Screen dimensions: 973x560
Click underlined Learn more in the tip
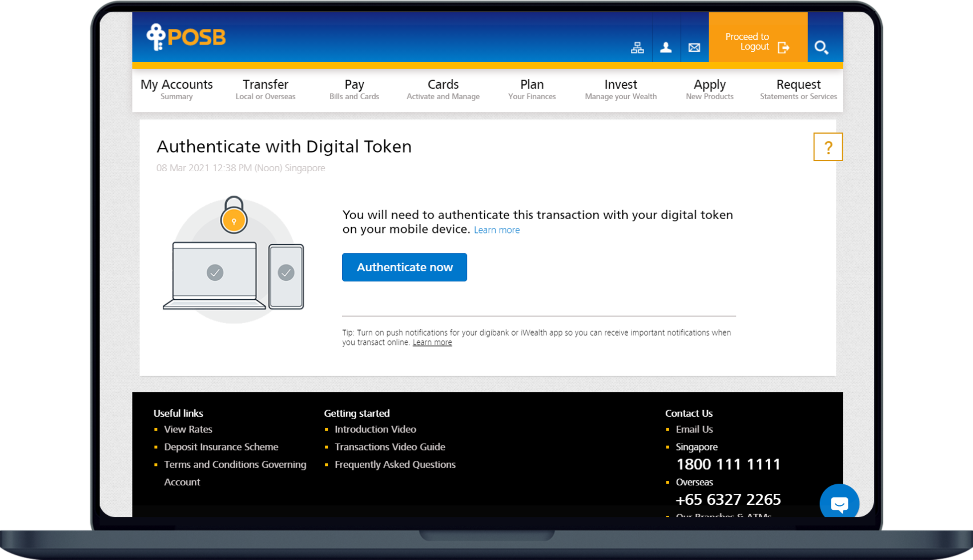432,342
